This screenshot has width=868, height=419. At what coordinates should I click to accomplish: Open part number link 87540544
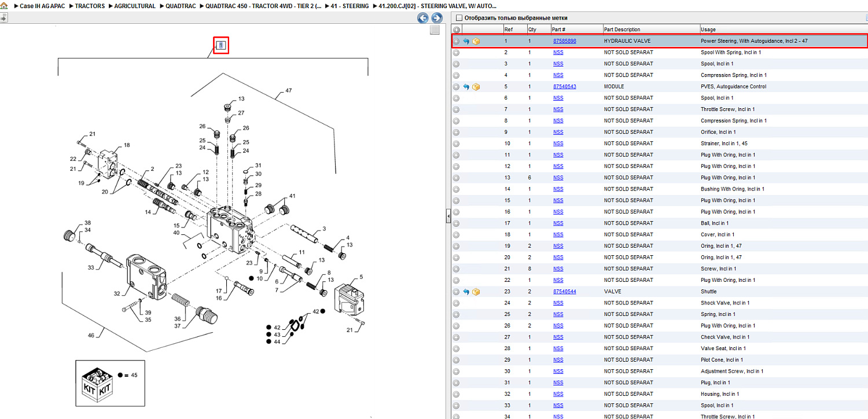pos(565,292)
